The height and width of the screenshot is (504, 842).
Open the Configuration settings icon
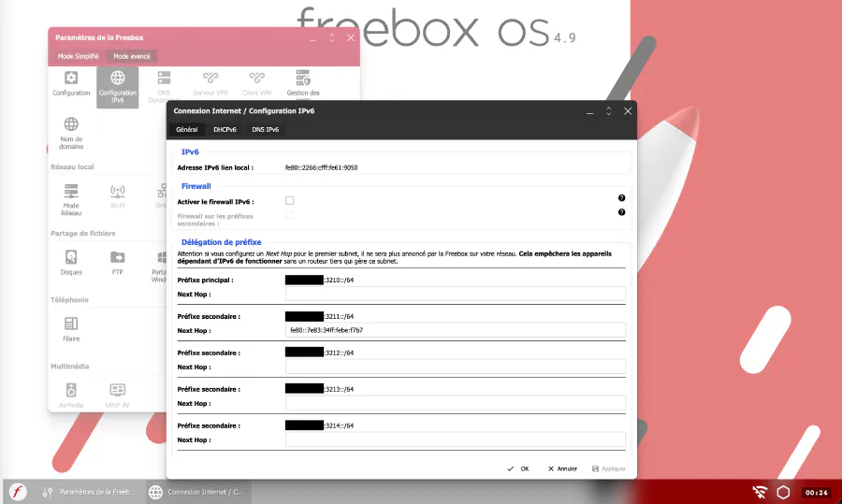pos(71,82)
